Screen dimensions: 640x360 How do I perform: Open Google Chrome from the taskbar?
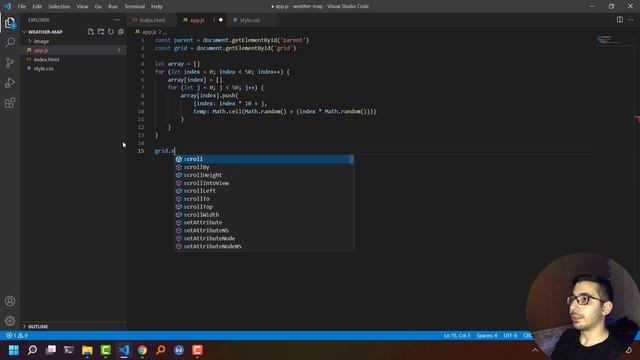[142, 350]
